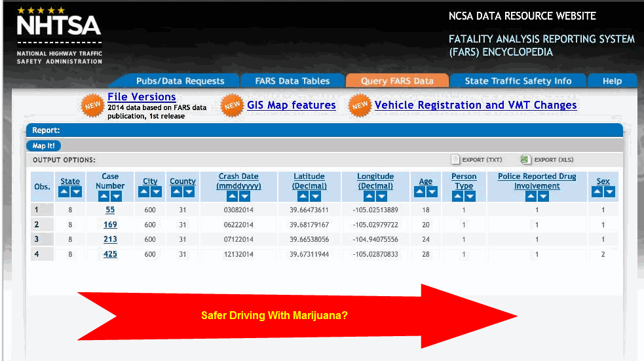This screenshot has height=361, width=644.
Task: Click the Sex column header
Action: click(603, 181)
